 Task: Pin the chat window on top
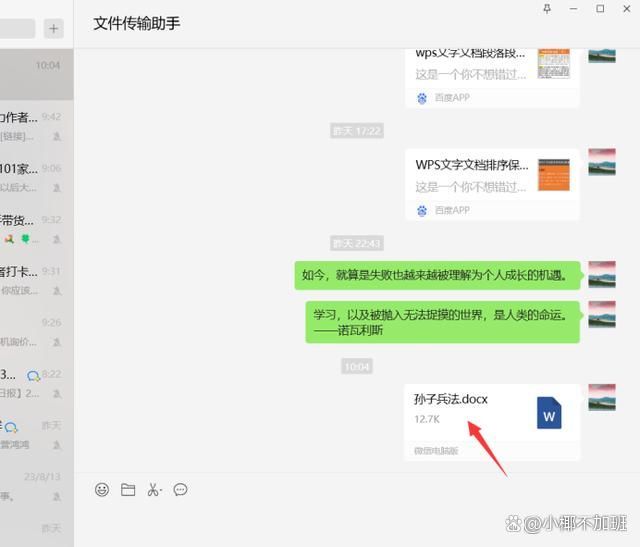(x=547, y=9)
